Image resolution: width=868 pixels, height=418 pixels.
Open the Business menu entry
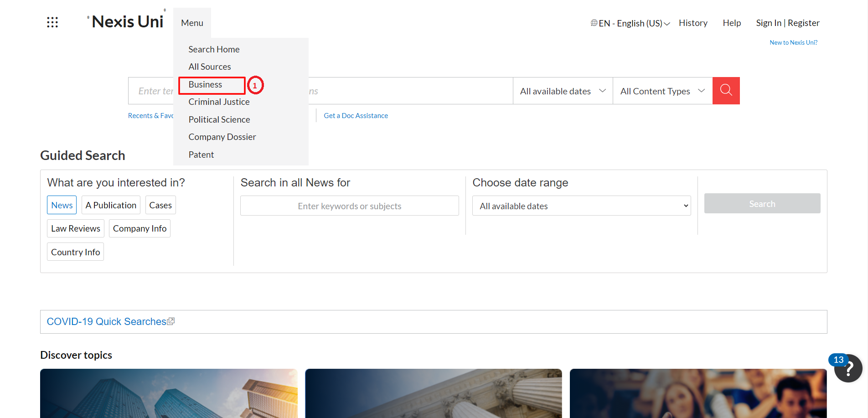(205, 84)
